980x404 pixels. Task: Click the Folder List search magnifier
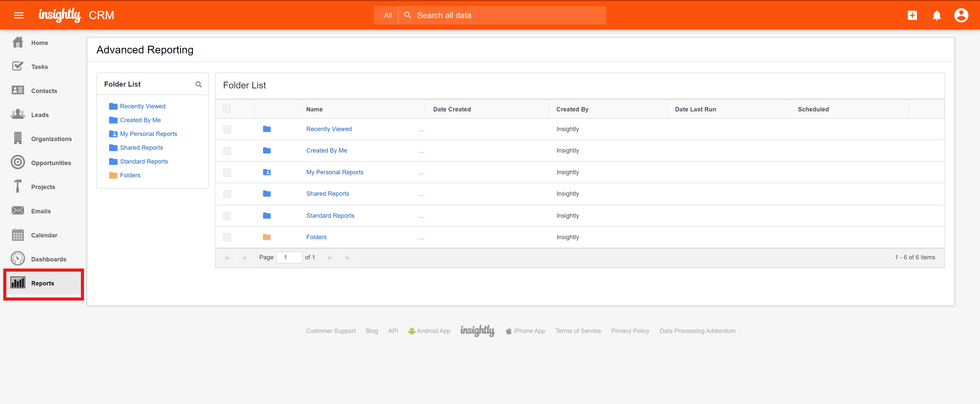pyautogui.click(x=198, y=84)
